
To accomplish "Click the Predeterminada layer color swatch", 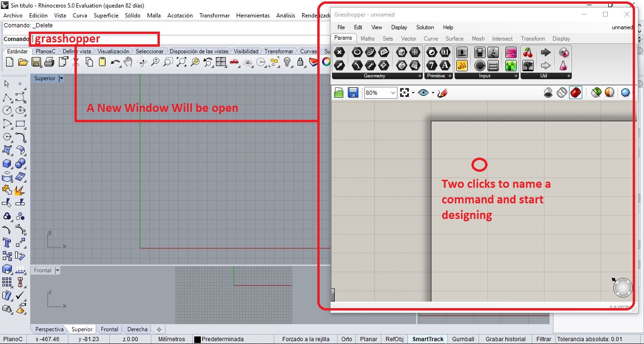I will 198,339.
